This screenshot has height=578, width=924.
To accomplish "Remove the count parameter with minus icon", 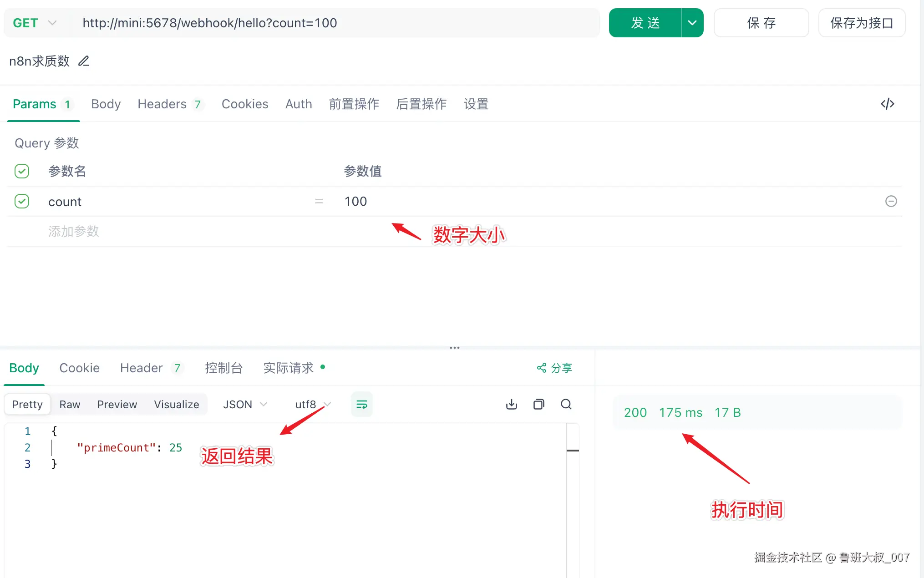I will [x=891, y=201].
